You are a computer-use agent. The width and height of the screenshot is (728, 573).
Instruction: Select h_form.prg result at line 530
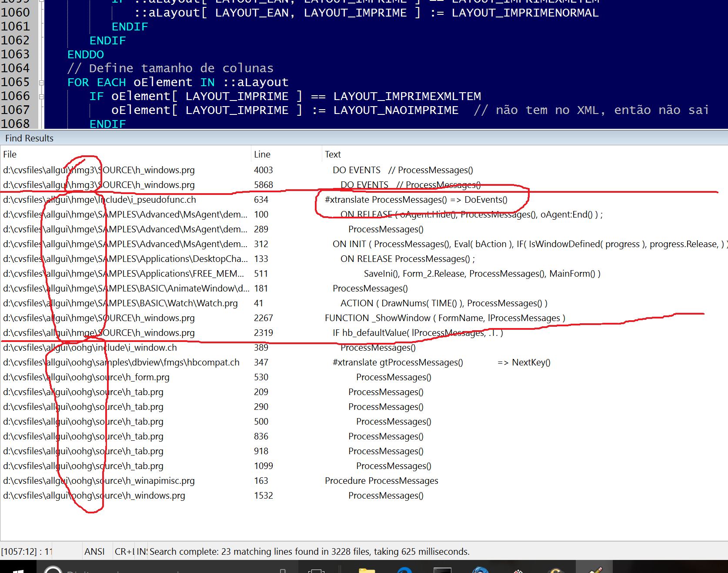(86, 377)
